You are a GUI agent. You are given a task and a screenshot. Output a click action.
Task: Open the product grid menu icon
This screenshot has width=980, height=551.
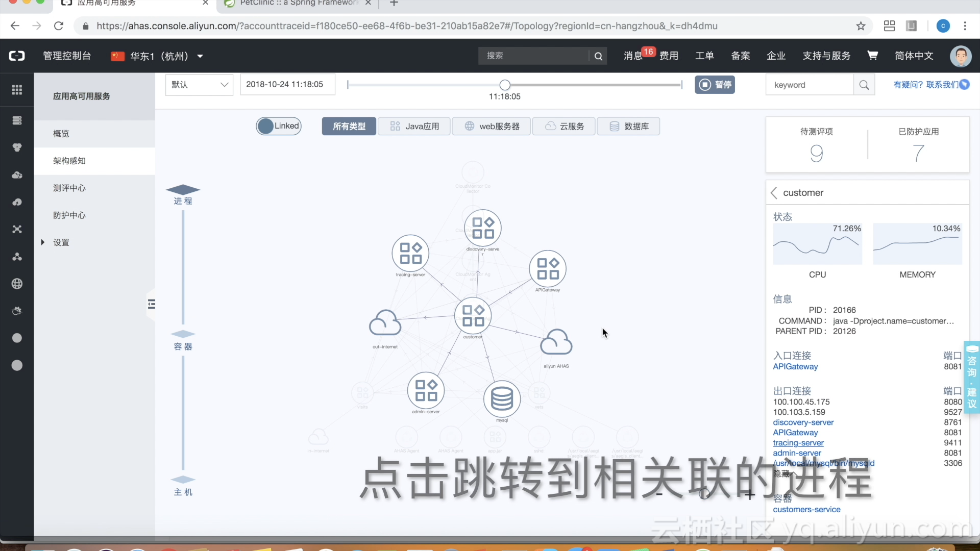pyautogui.click(x=17, y=90)
